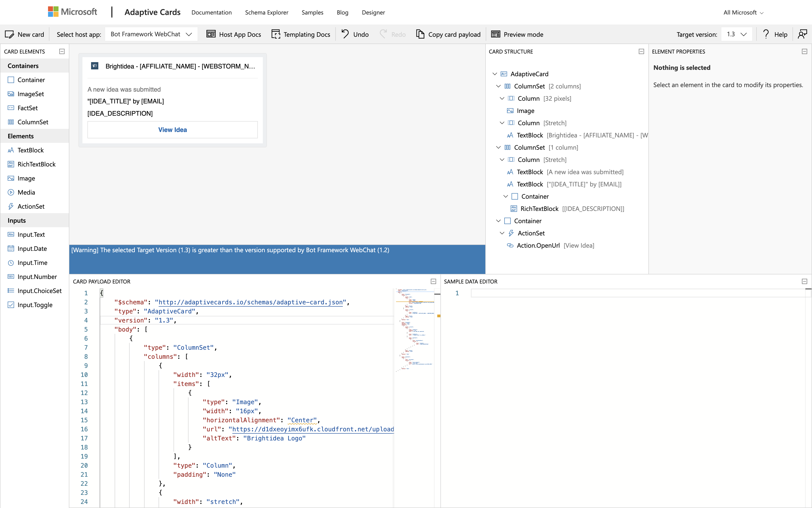Screen dimensions: 812x508
Task: Open the Documentation nav item
Action: (x=211, y=12)
